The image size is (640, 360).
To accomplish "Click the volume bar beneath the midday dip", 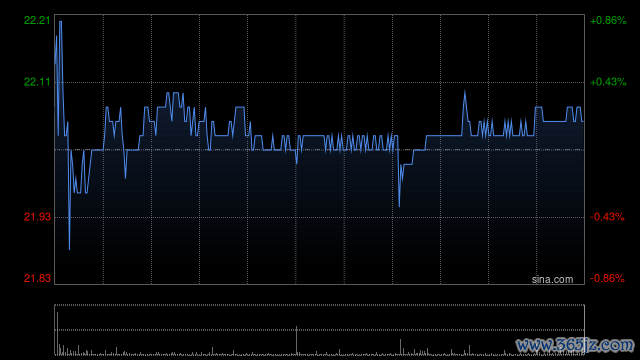I will [400, 347].
